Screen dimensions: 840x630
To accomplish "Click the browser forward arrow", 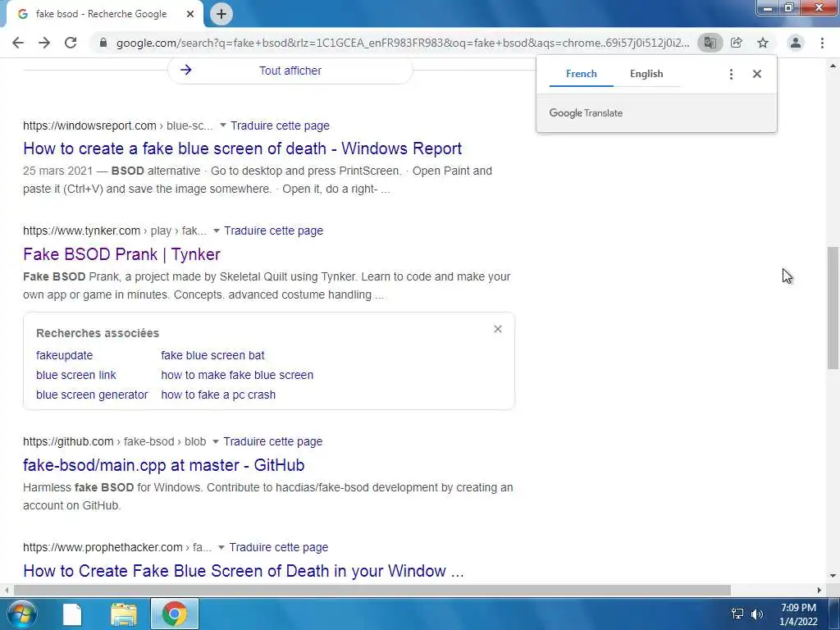I will [x=44, y=43].
